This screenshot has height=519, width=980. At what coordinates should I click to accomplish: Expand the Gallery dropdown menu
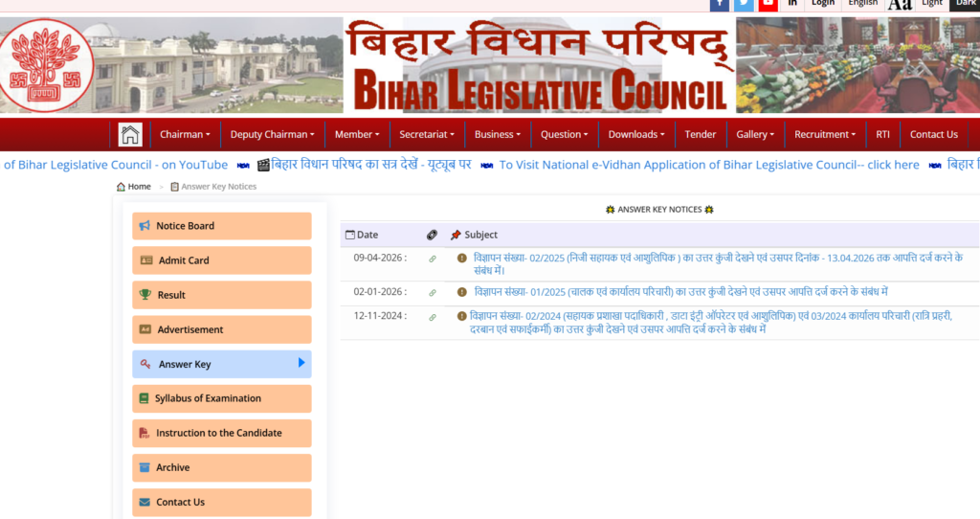tap(755, 134)
